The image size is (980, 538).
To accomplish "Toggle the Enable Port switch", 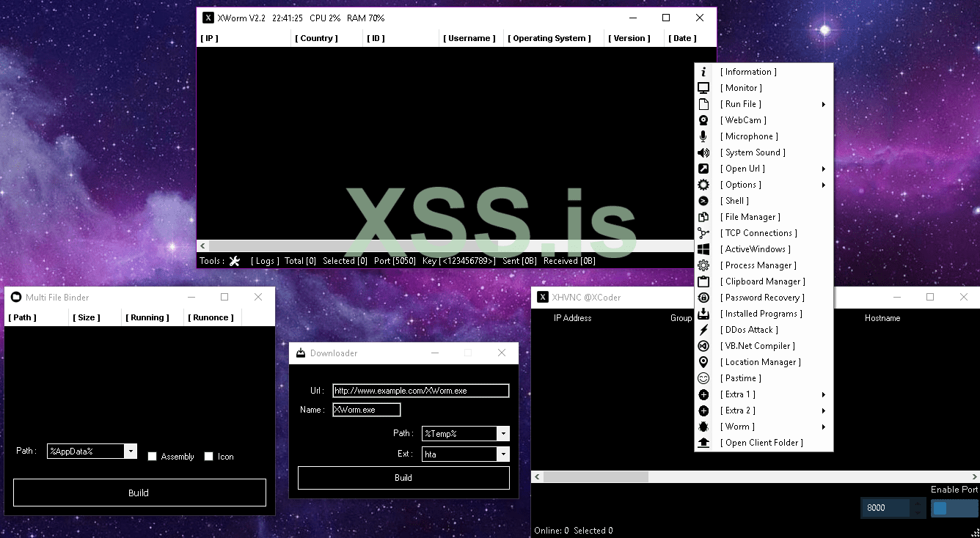I will (954, 508).
